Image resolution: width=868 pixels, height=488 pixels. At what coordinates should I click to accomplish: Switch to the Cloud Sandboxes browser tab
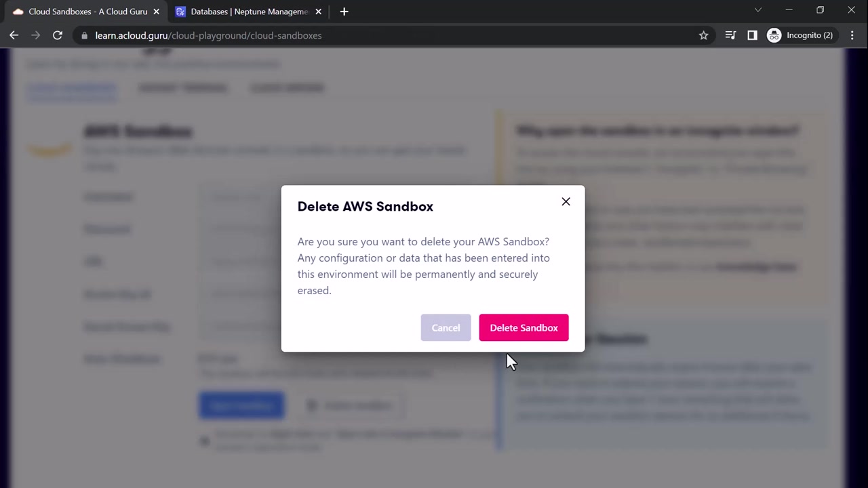[86, 12]
